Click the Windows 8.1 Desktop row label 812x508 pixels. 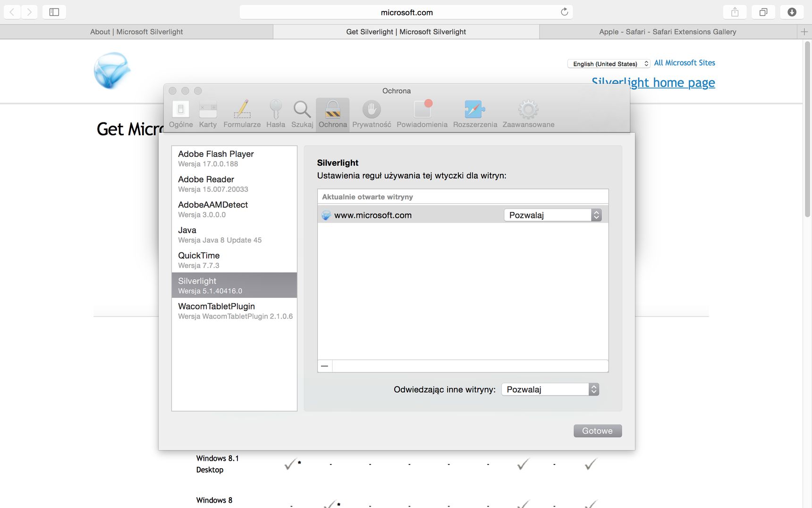tap(218, 464)
